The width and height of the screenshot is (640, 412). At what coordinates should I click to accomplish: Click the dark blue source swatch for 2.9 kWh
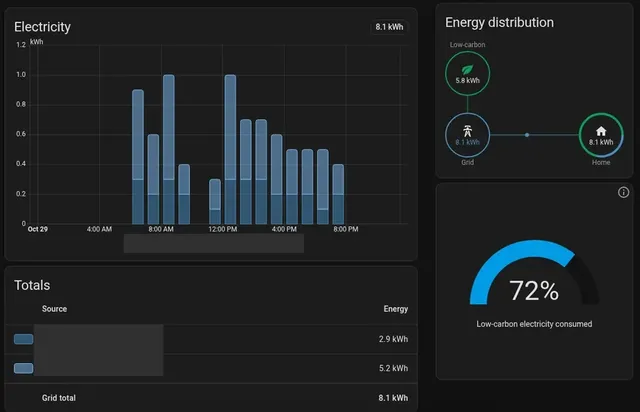pos(23,339)
